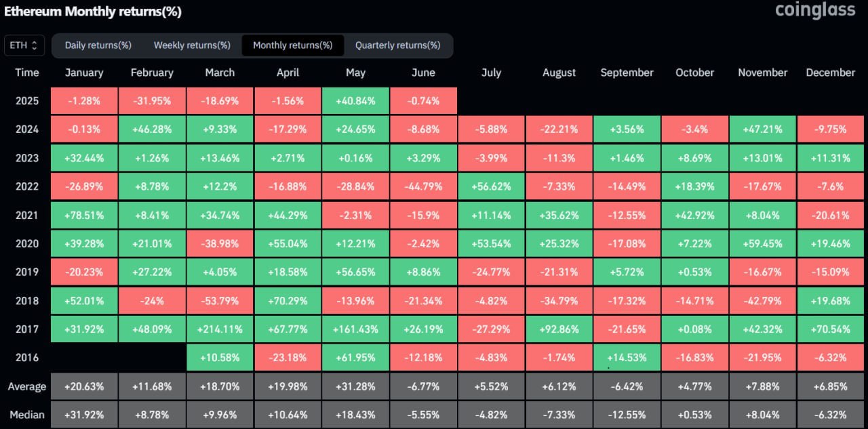This screenshot has height=429, width=868.
Task: Click the coinglass logo
Action: (814, 11)
